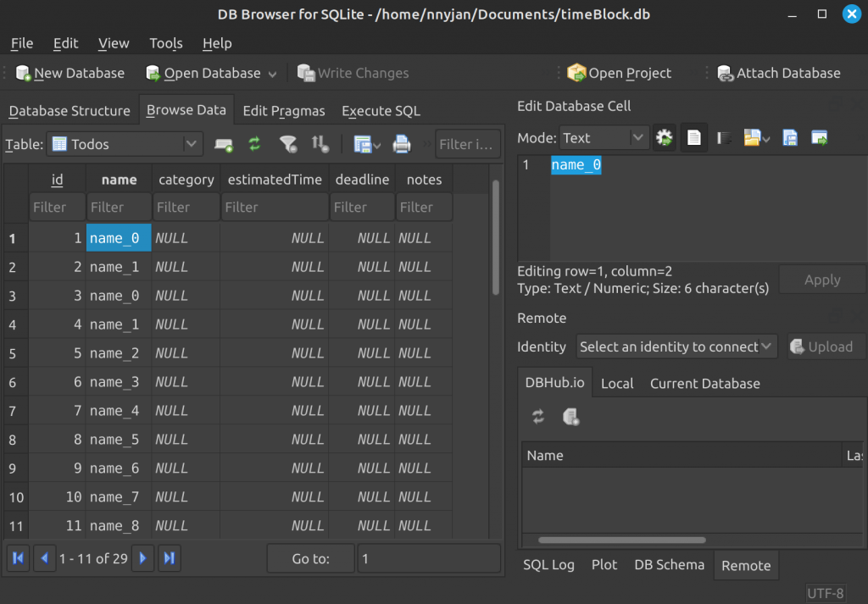Select the Browse Data tab
Viewport: 868px width, 604px height.
point(186,109)
